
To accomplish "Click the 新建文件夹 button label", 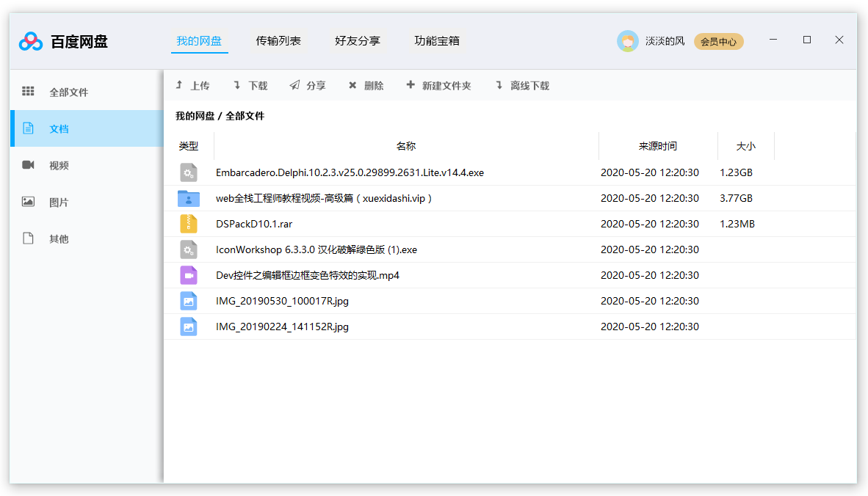I will tap(446, 86).
